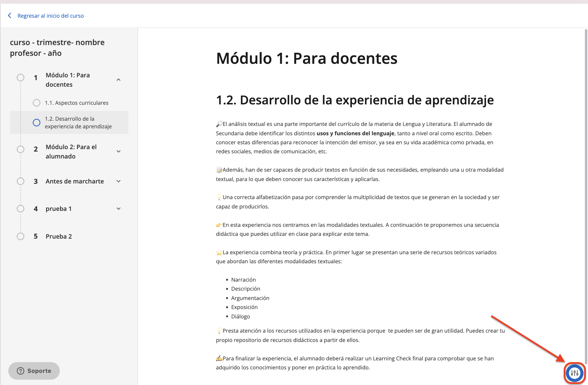
Task: Open Módulo 1: Para docentes title
Action: coord(68,80)
